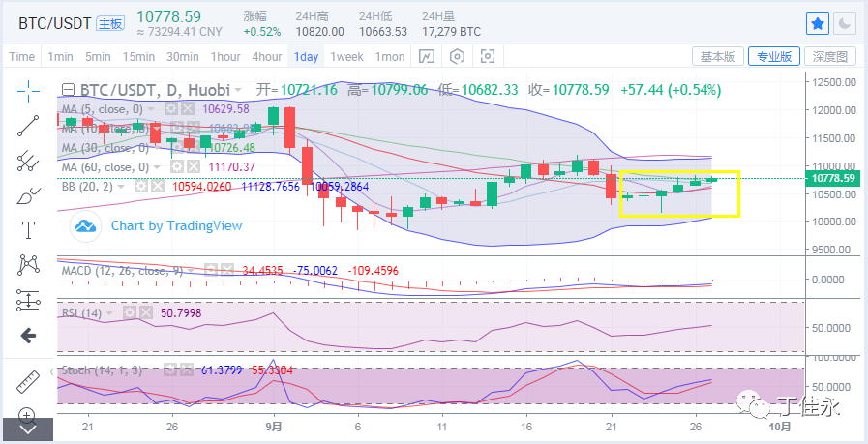Select the 1day timeframe

tap(306, 56)
